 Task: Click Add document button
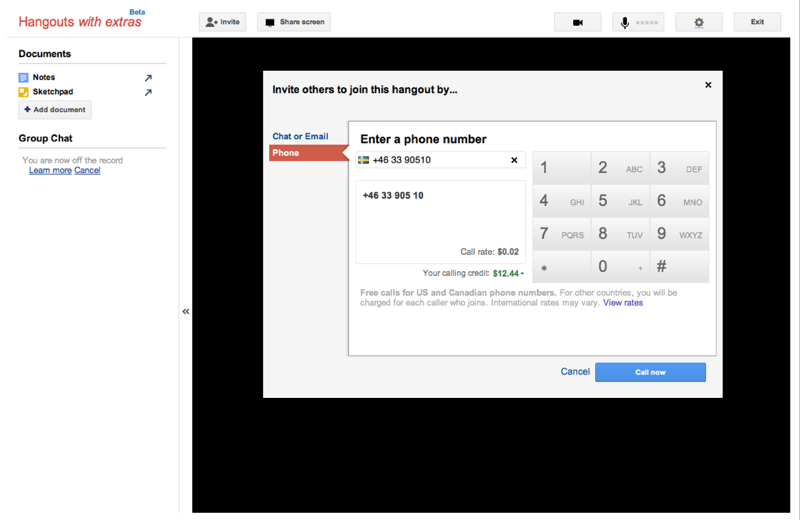tap(55, 110)
